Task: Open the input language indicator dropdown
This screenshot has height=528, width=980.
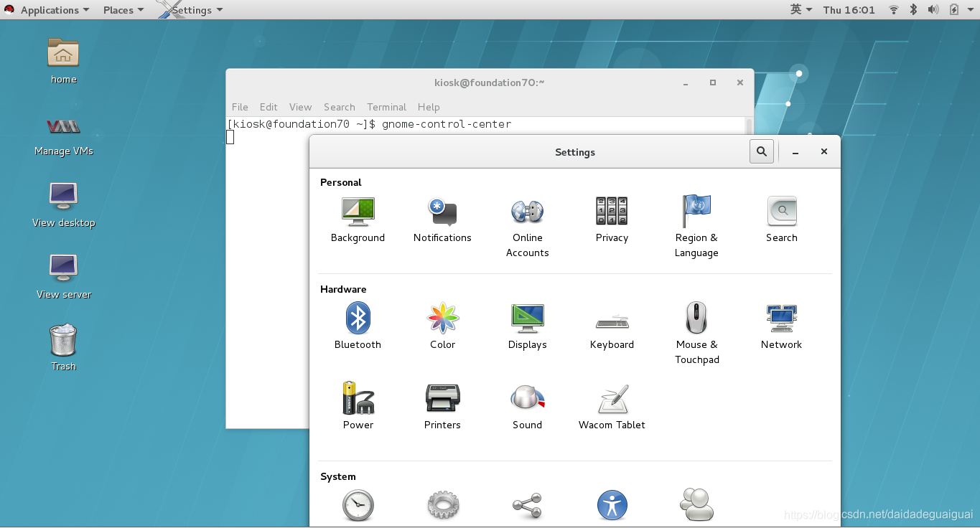Action: pyautogui.click(x=801, y=9)
